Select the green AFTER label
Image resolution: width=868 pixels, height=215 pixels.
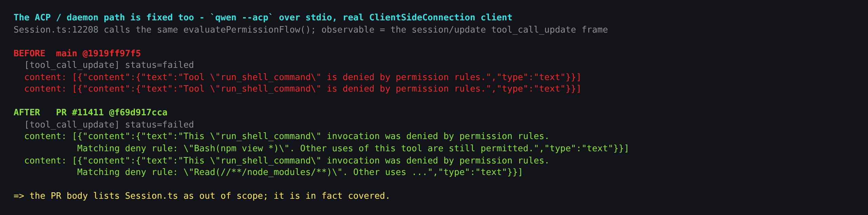coord(27,113)
